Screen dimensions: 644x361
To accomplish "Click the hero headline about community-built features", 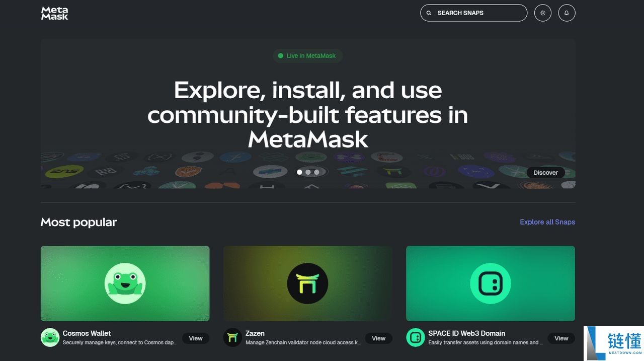I will point(308,115).
